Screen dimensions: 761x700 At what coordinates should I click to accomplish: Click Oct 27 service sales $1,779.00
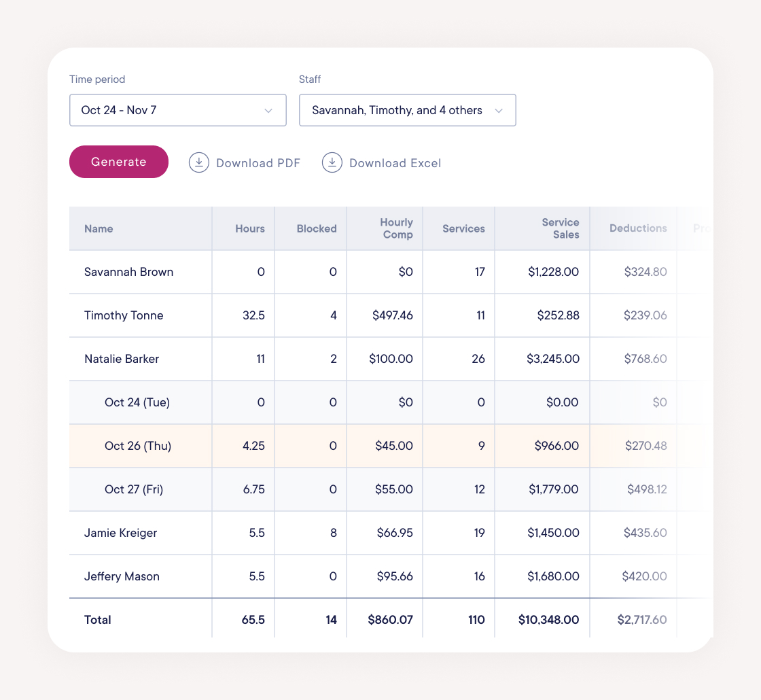tap(554, 489)
